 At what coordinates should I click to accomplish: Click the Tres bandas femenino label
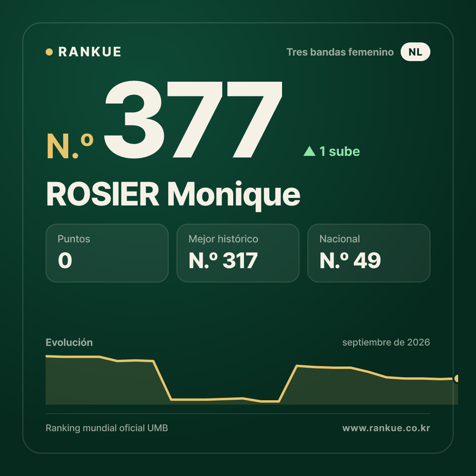tap(340, 52)
